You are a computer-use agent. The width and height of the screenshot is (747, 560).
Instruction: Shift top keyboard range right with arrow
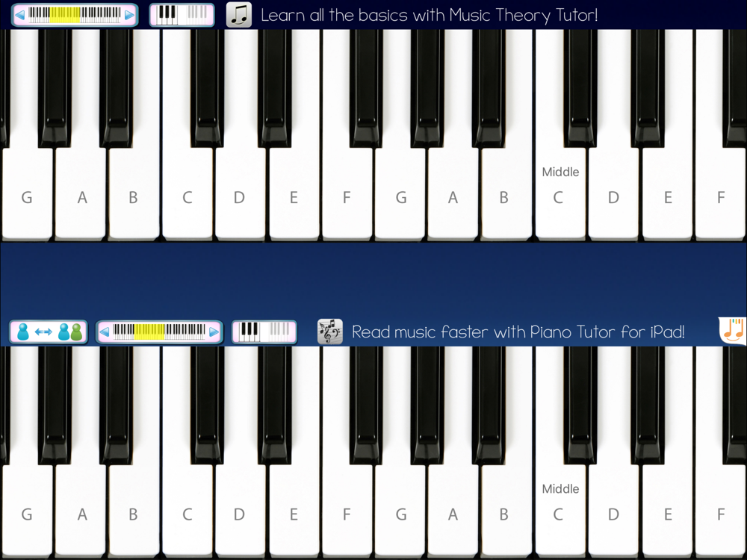pos(129,15)
